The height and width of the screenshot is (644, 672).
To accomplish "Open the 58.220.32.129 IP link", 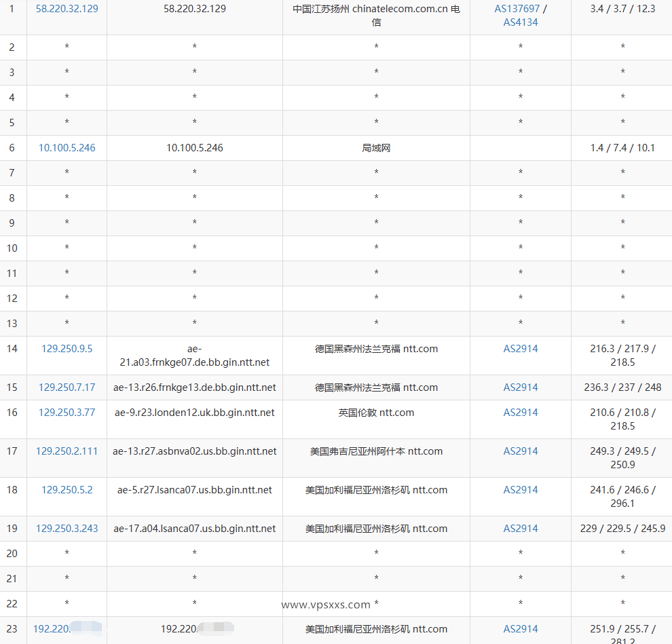I will (67, 9).
